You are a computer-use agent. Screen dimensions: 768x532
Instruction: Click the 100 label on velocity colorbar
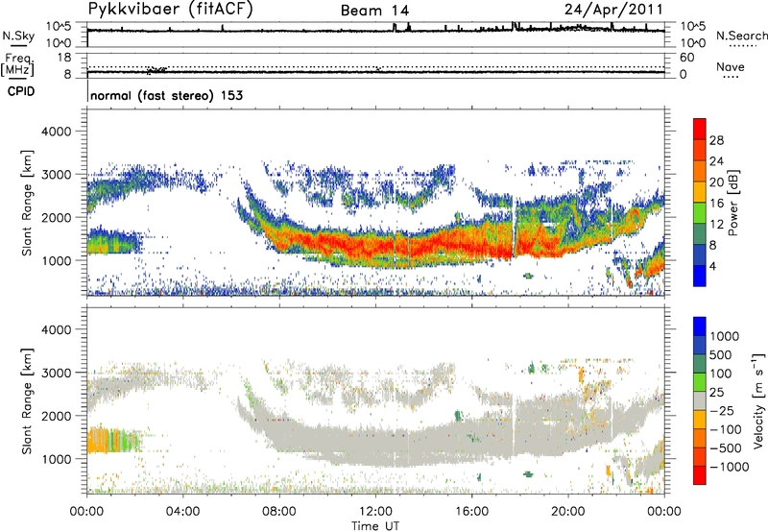[721, 374]
